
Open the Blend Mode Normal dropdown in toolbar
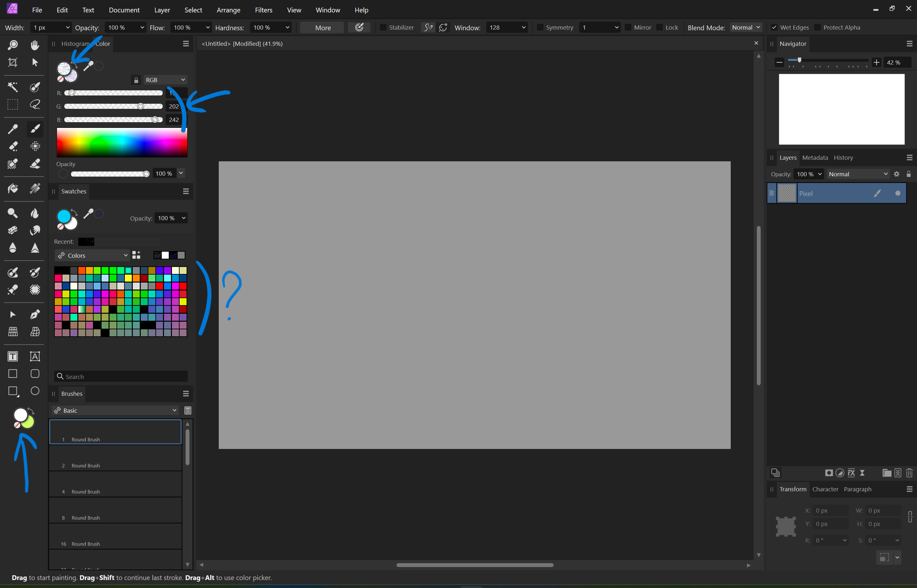coord(746,27)
